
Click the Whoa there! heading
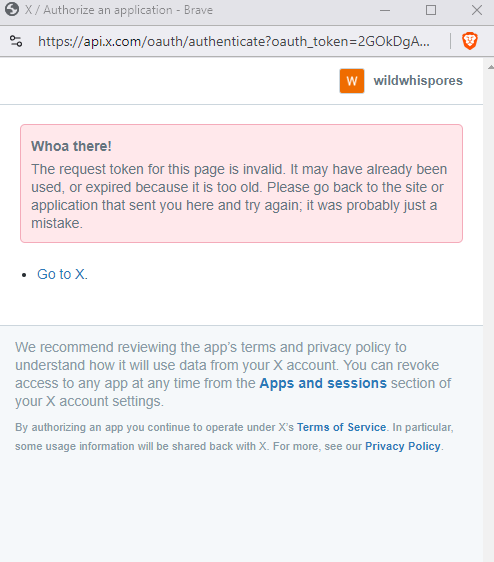(x=71, y=146)
